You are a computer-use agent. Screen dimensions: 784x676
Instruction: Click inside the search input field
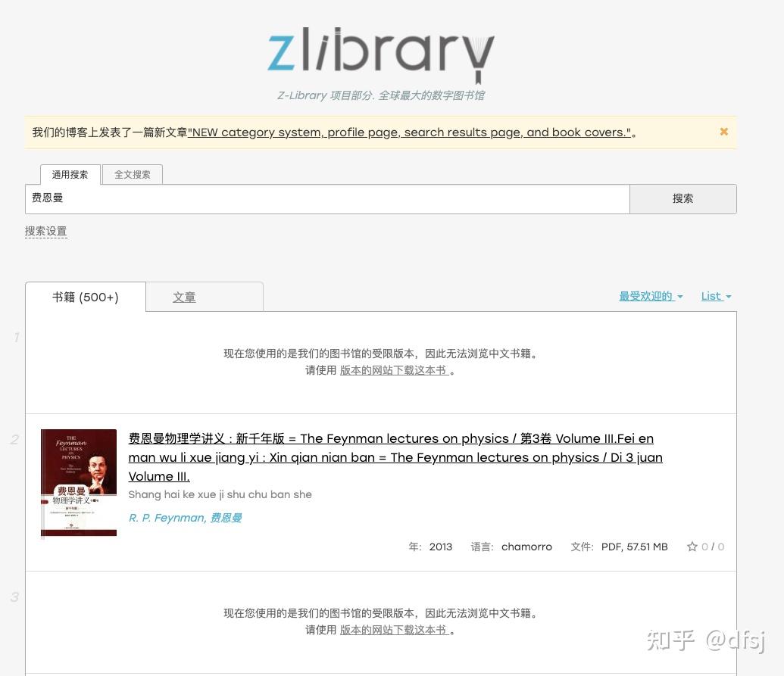[326, 198]
